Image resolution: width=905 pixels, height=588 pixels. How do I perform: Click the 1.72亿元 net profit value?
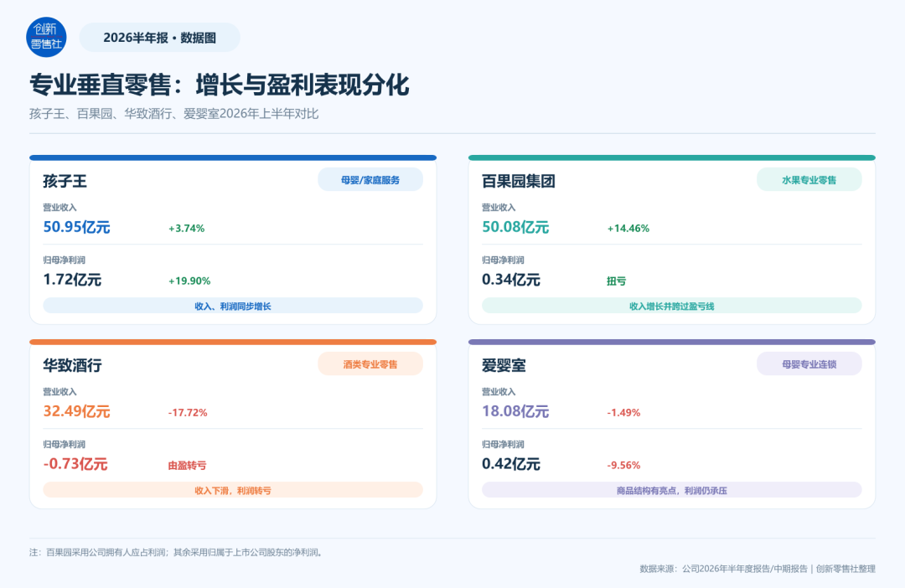72,280
